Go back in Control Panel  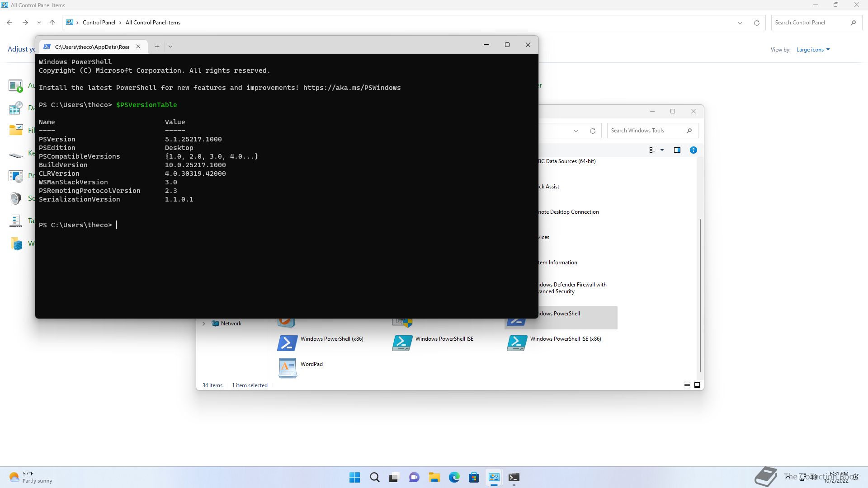click(x=9, y=23)
